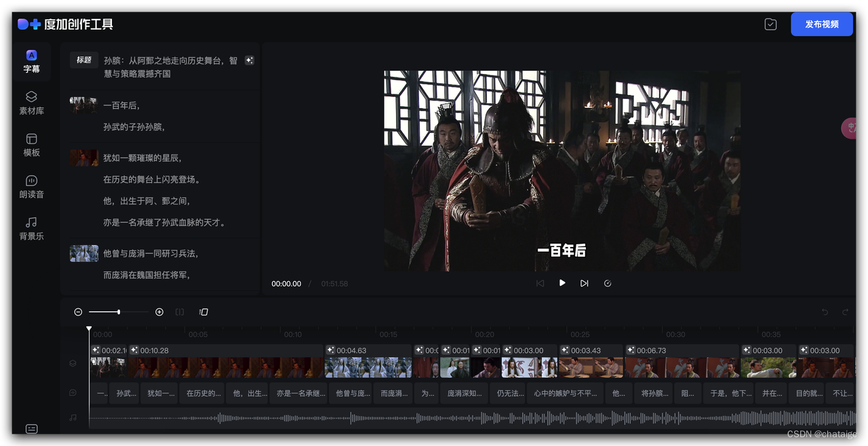
Task: Open the 模板 templates tab
Action: (31, 145)
